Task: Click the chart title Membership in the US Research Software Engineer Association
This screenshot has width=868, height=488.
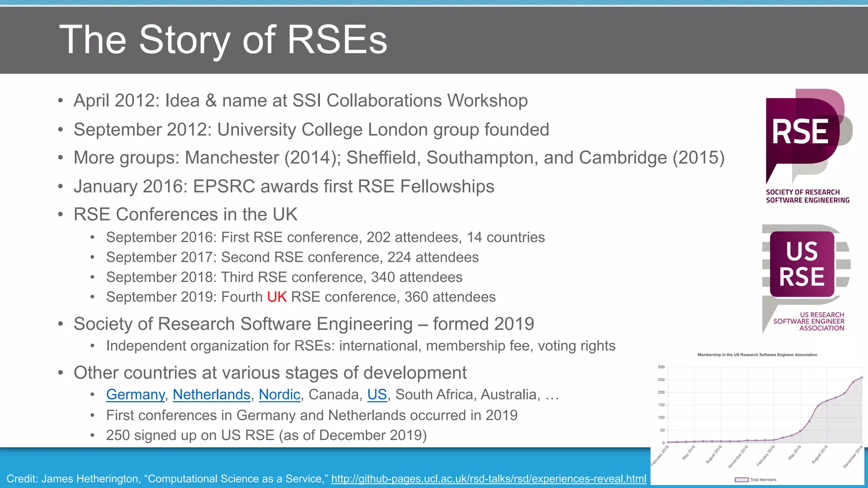Action: 757,355
